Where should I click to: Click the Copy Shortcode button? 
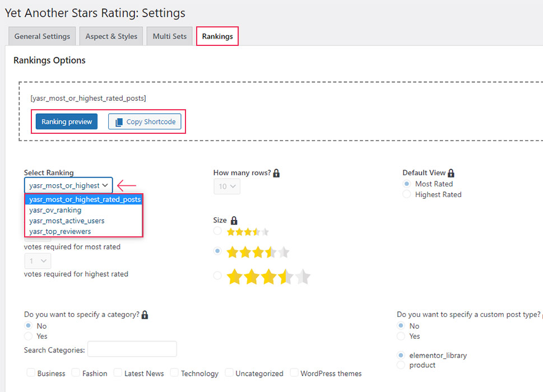pyautogui.click(x=145, y=122)
